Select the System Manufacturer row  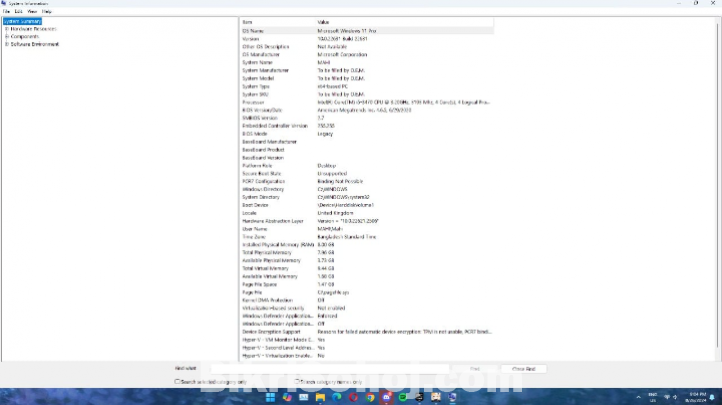[x=367, y=70]
